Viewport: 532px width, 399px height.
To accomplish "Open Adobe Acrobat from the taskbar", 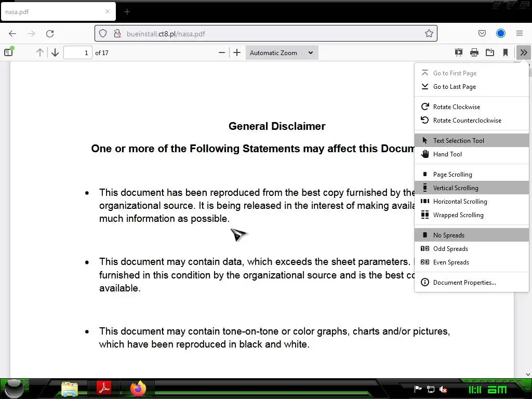I will [x=104, y=388].
